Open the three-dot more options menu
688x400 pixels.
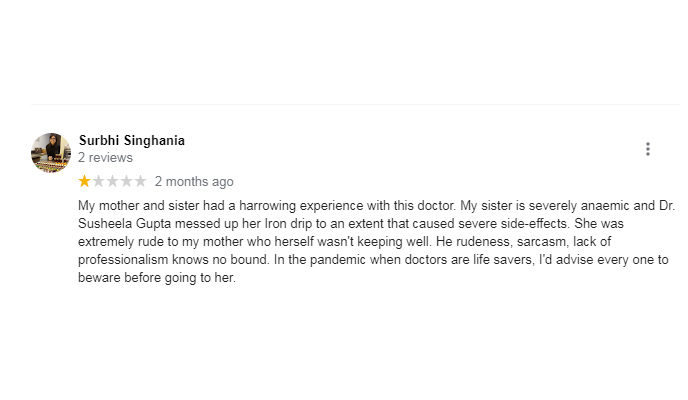pyautogui.click(x=648, y=149)
